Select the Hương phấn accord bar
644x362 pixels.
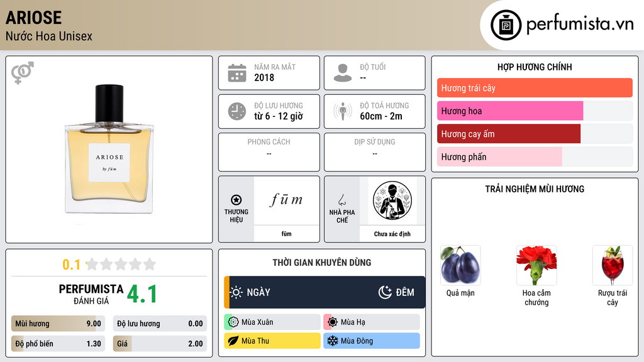tap(535, 156)
